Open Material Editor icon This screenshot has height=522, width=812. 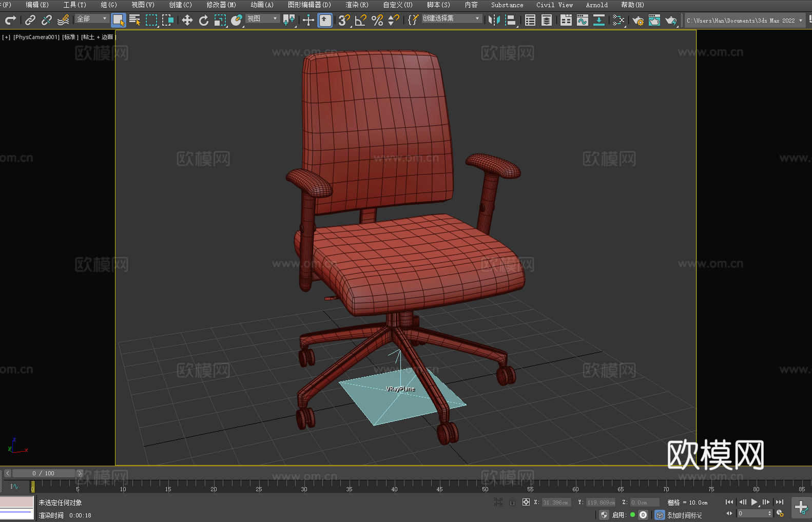pos(618,20)
